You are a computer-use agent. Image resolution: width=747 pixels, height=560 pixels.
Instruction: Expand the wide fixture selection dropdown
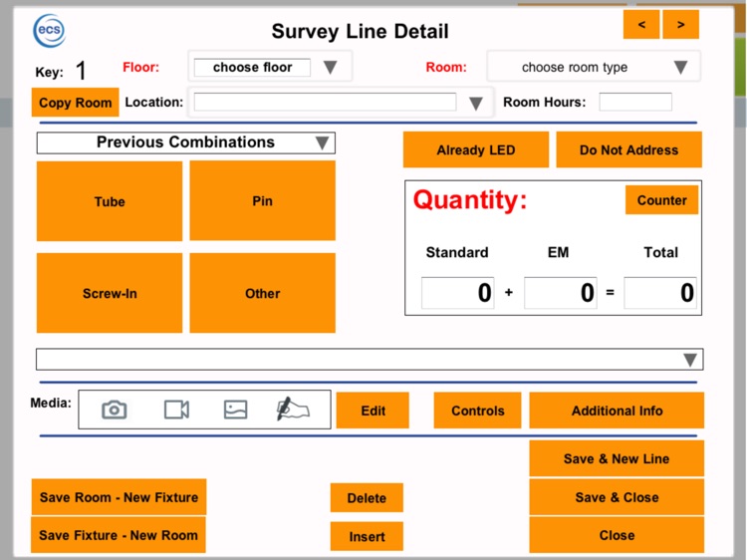pyautogui.click(x=370, y=360)
